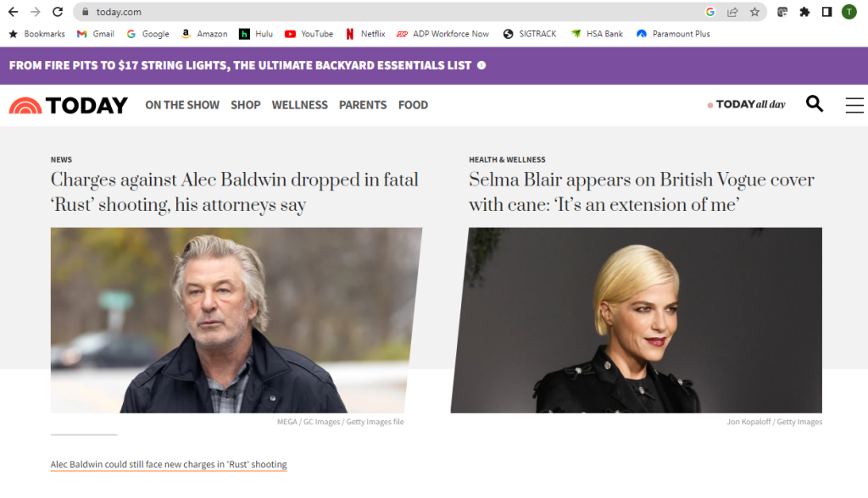
Task: Click the arrow icon at banner end
Action: pyautogui.click(x=481, y=65)
